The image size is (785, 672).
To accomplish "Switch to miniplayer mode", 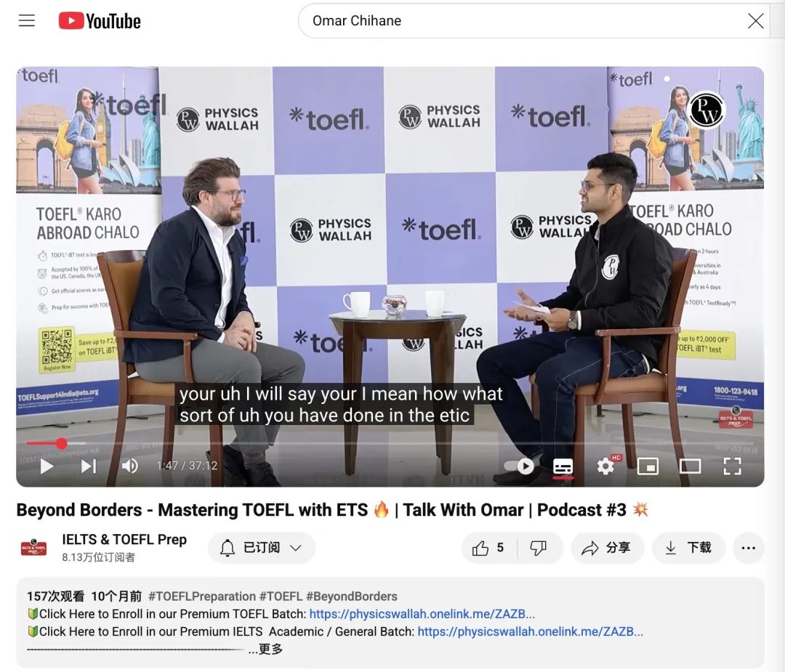I will (648, 466).
